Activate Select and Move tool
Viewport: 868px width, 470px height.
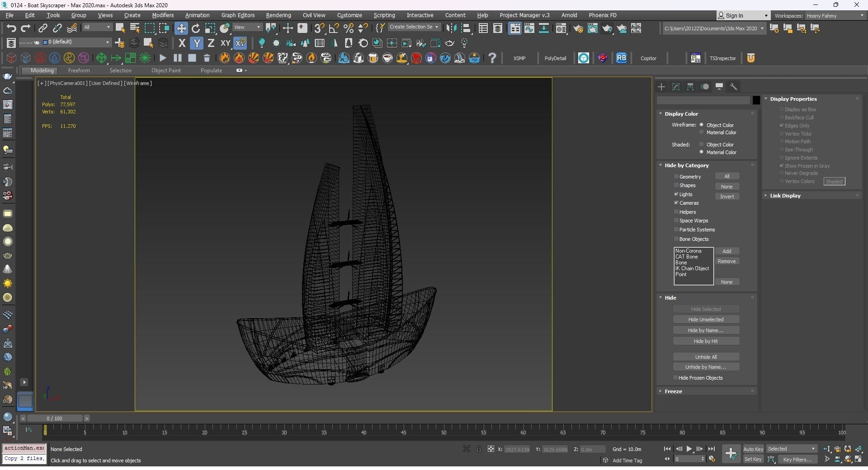pyautogui.click(x=181, y=28)
